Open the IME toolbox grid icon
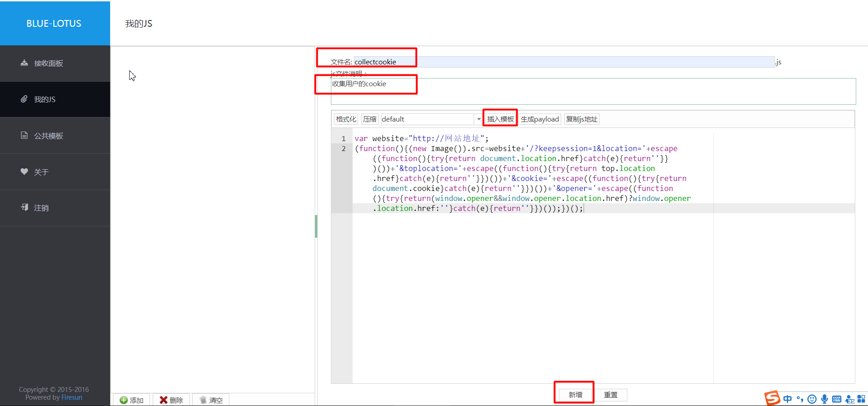Image resolution: width=868 pixels, height=406 pixels. pos(862,399)
